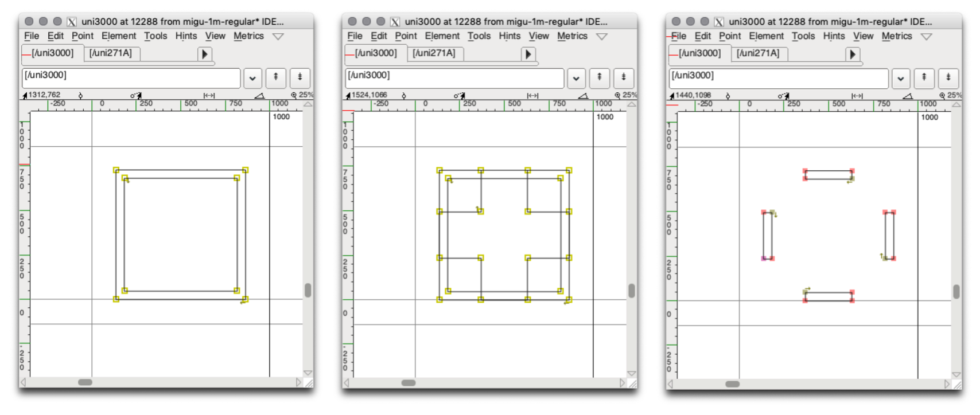This screenshot has height=415, width=980.
Task: Click the horizontal scrollbar thumb in the right window
Action: [733, 384]
